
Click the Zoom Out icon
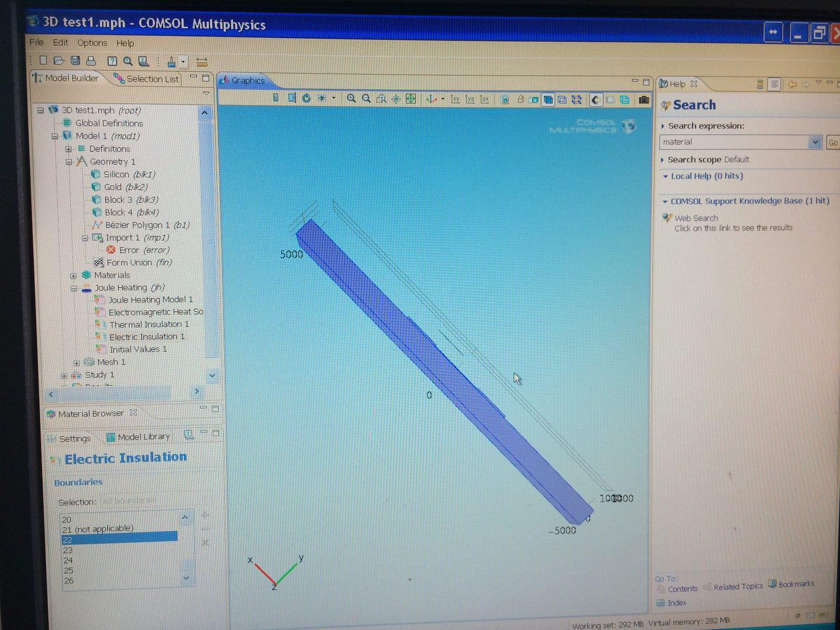pos(366,98)
